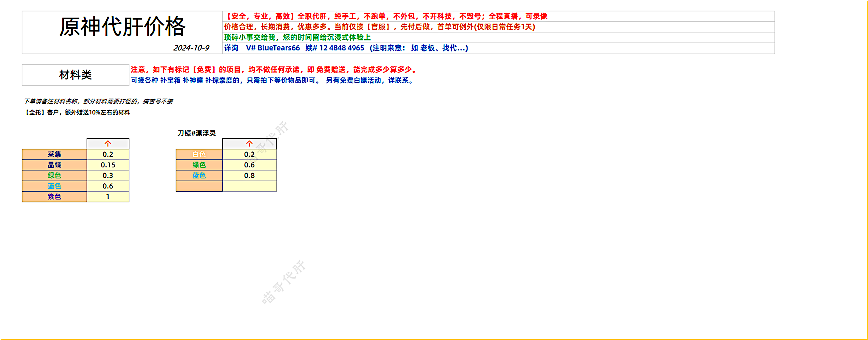Click the 0.15 price cell
The width and height of the screenshot is (868, 340).
(x=108, y=165)
